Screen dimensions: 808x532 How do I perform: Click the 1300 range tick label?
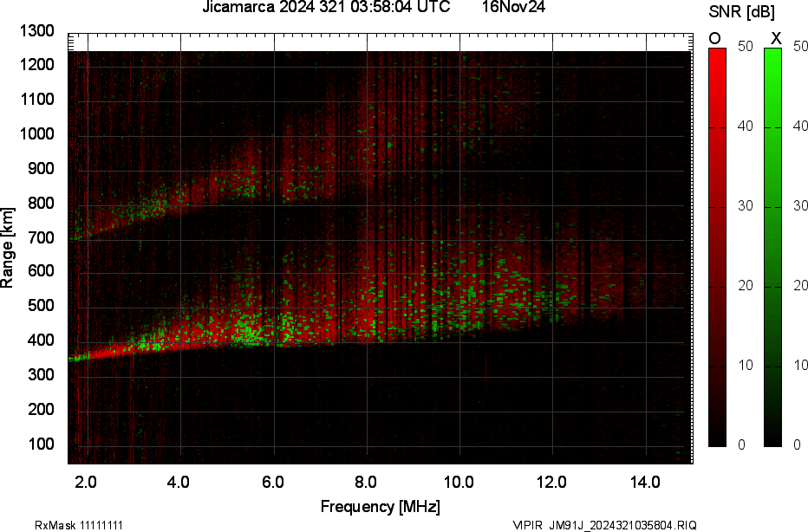pos(39,31)
